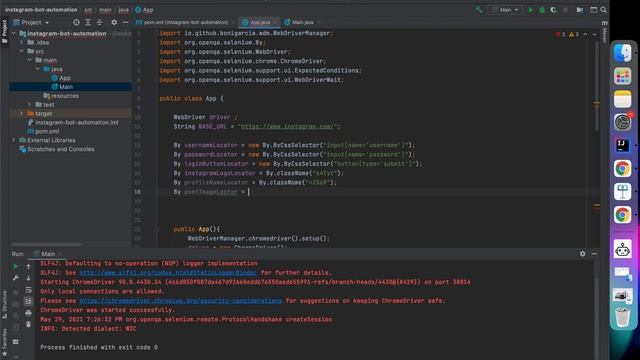
Task: Expand the test folder
Action: pos(30,104)
